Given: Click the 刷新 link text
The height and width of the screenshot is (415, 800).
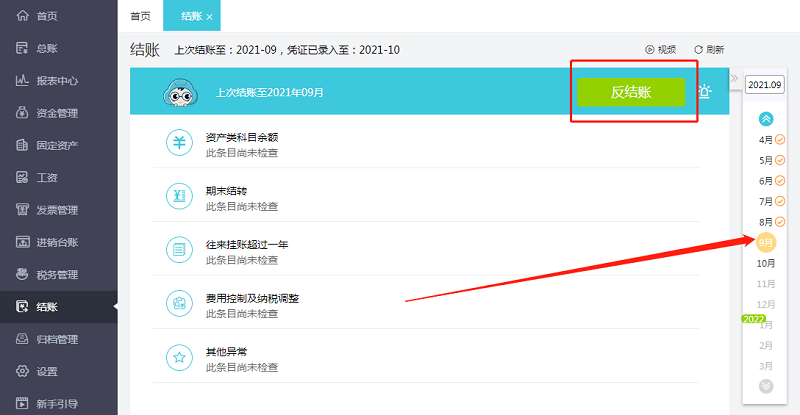Looking at the screenshot, I should click(715, 50).
